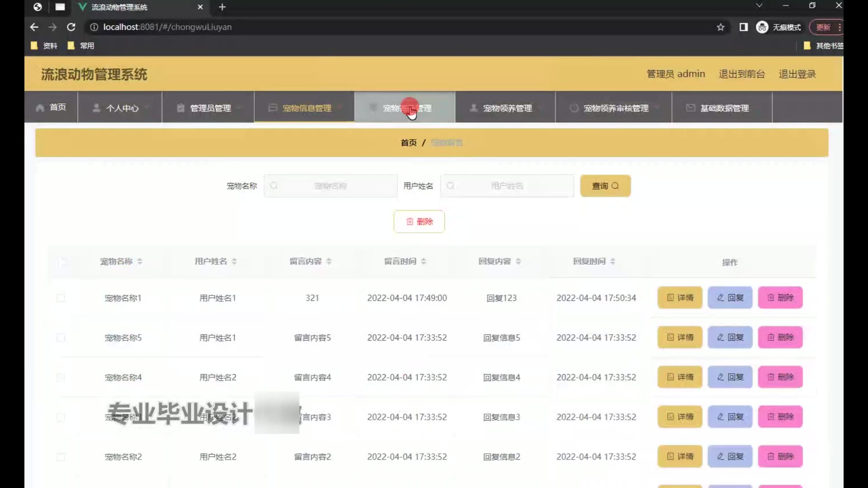Go back to previous browser page

[x=34, y=27]
